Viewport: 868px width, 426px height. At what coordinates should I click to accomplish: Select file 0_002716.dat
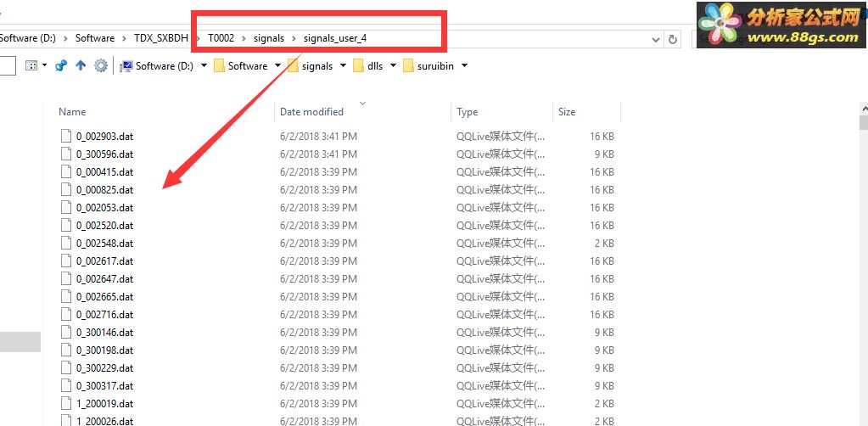104,315
